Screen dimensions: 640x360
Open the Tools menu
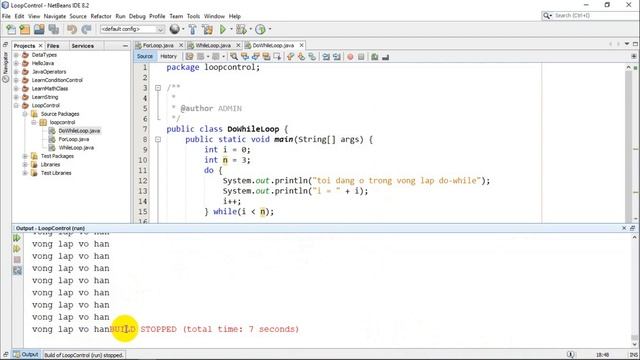(193, 16)
